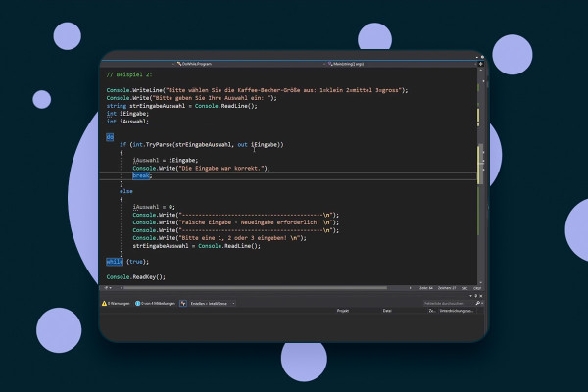Click the 'else' keyword in code
The width and height of the screenshot is (588, 392).
(126, 191)
